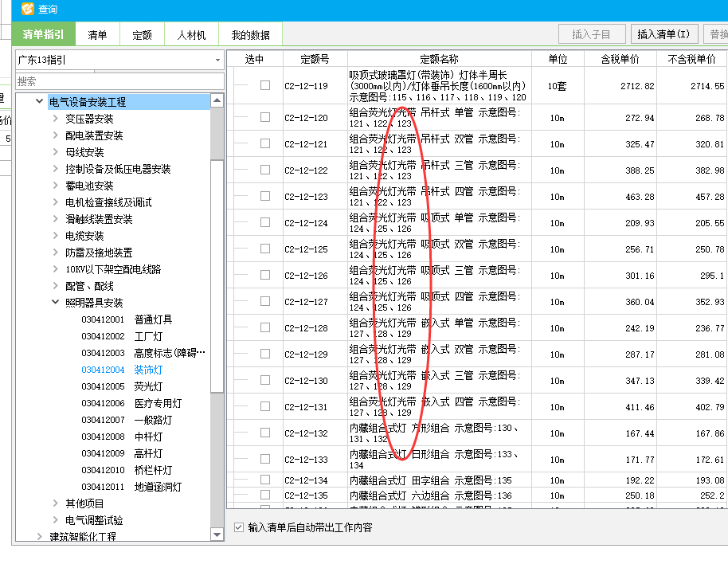Expand the 母线安装 node
The height and width of the screenshot is (564, 728).
coord(56,152)
